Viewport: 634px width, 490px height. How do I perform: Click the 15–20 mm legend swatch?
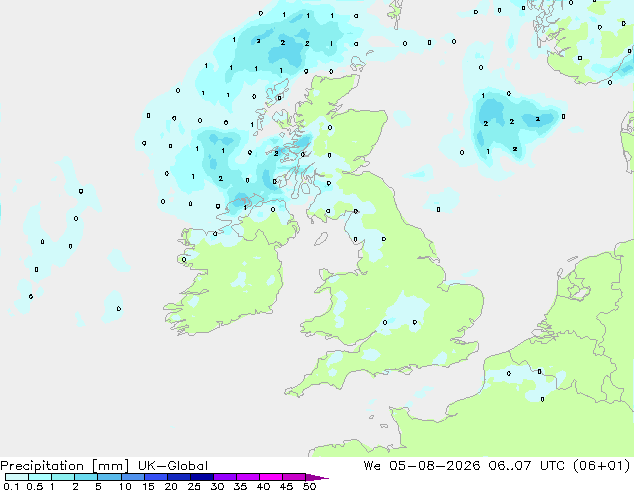tap(155, 477)
